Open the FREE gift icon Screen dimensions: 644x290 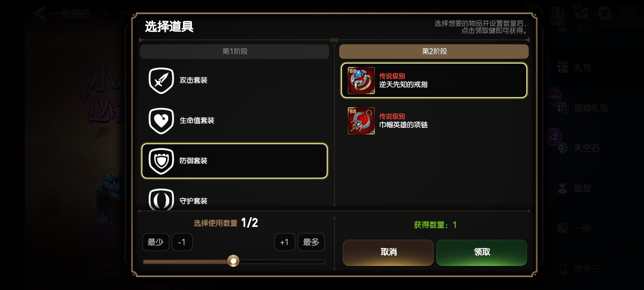tap(558, 15)
